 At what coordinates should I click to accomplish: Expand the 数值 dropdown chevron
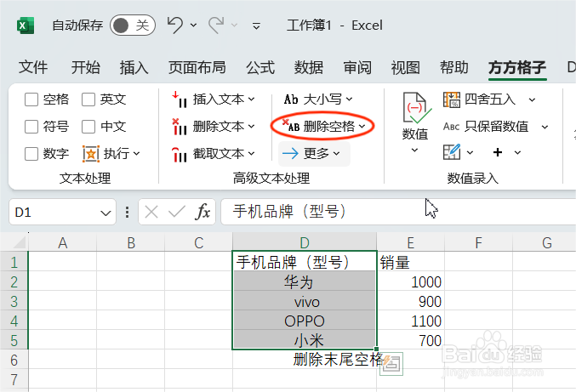(x=414, y=150)
